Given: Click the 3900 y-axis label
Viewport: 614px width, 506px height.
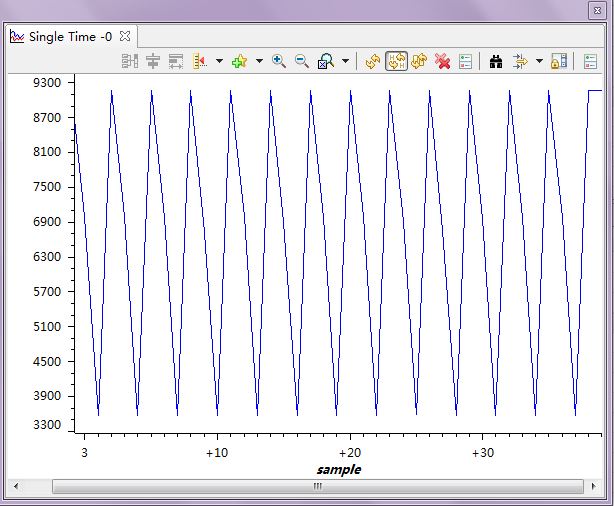Looking at the screenshot, I should [x=47, y=396].
